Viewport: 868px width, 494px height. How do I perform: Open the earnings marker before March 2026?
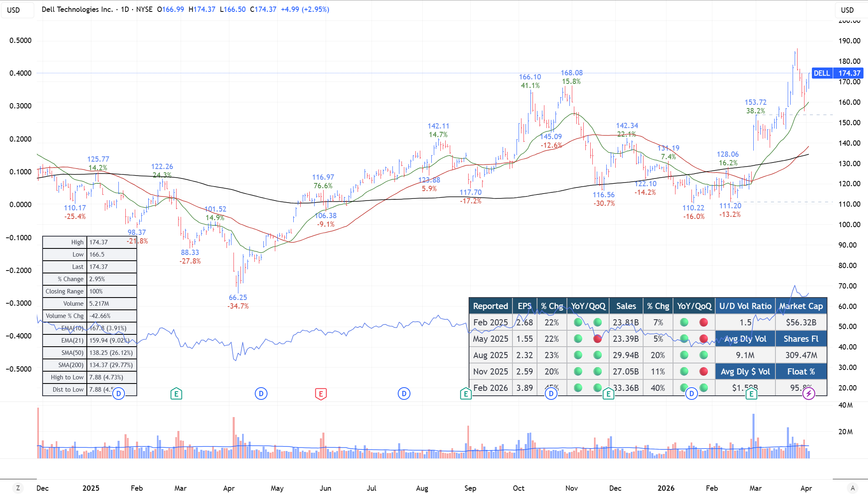(x=751, y=394)
